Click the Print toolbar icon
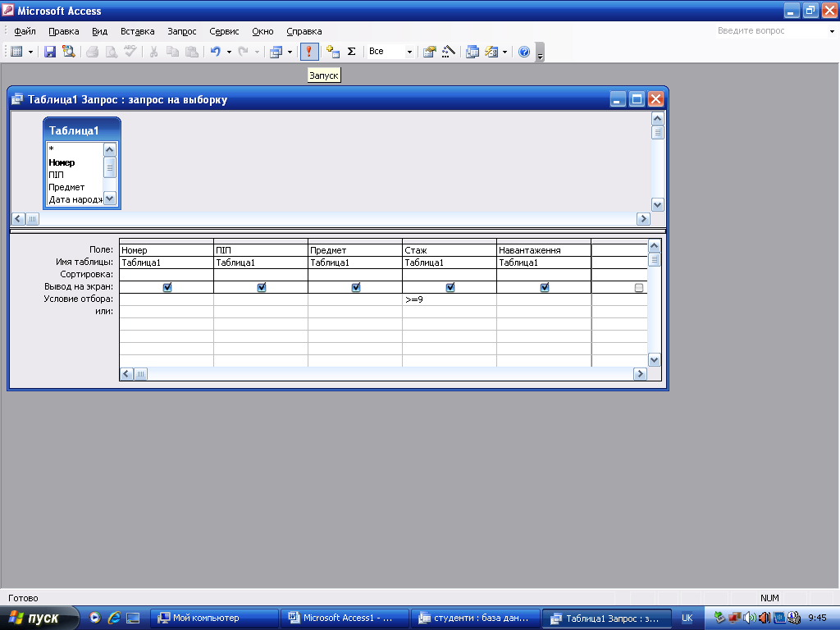Viewport: 840px width, 630px height. (92, 52)
